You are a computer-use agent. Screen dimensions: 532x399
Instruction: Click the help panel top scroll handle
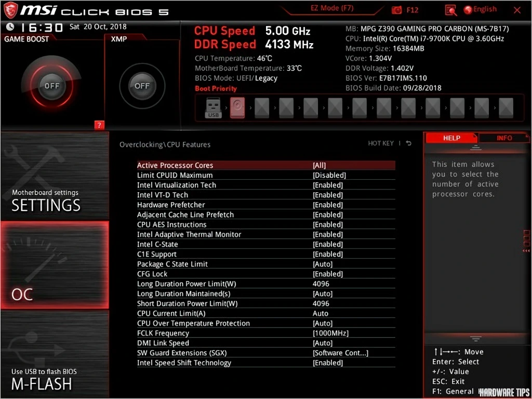pyautogui.click(x=476, y=148)
